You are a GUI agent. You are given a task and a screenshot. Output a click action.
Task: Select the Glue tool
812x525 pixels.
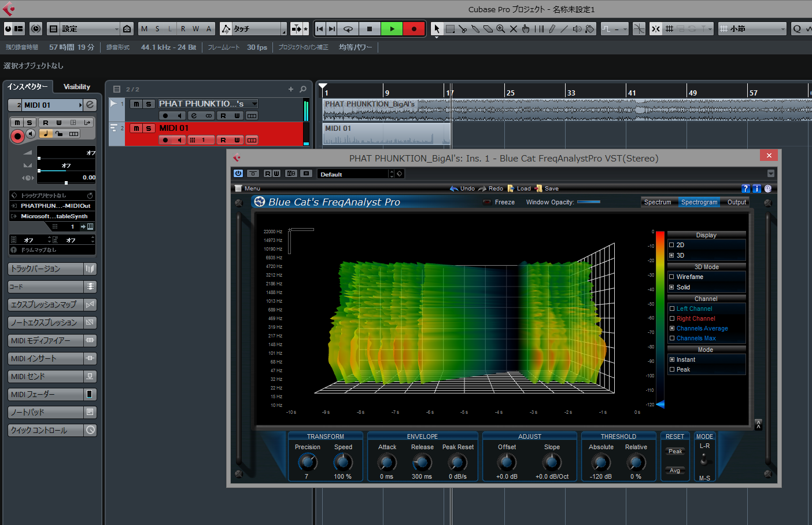pyautogui.click(x=475, y=28)
